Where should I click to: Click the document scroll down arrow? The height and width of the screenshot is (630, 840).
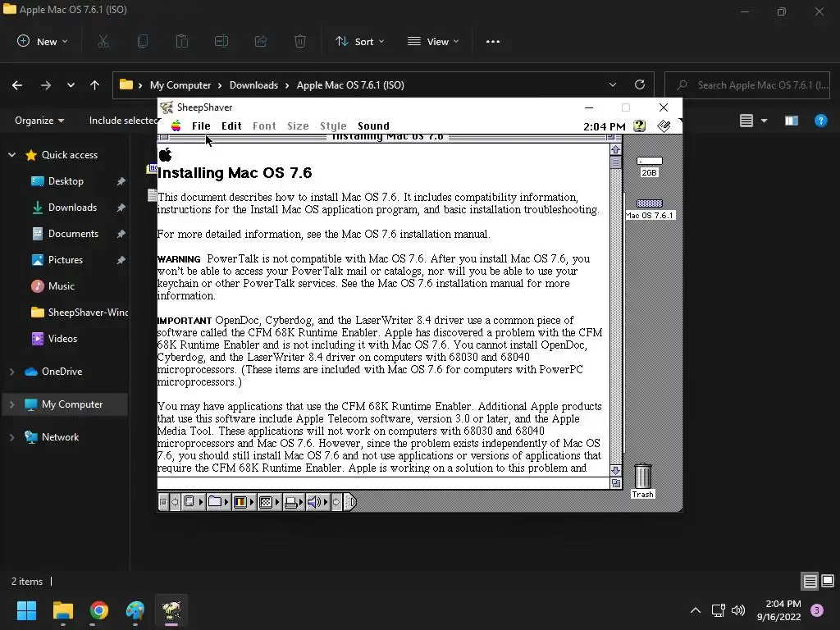coord(615,470)
